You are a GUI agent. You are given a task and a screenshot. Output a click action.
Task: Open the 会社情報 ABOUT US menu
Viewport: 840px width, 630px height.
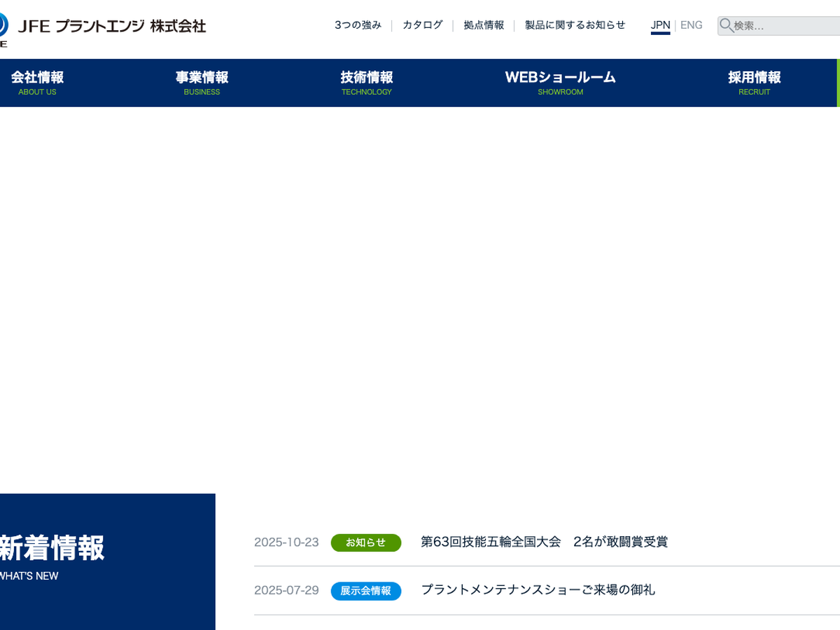point(37,83)
